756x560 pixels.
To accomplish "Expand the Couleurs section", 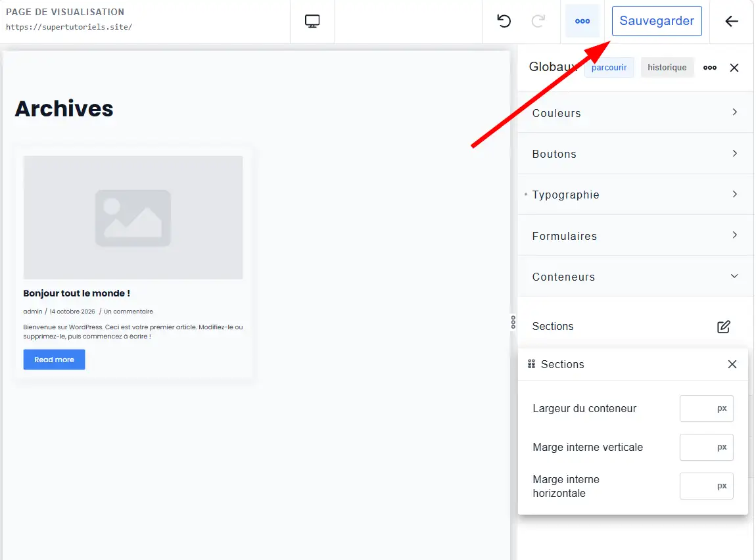I will (636, 113).
